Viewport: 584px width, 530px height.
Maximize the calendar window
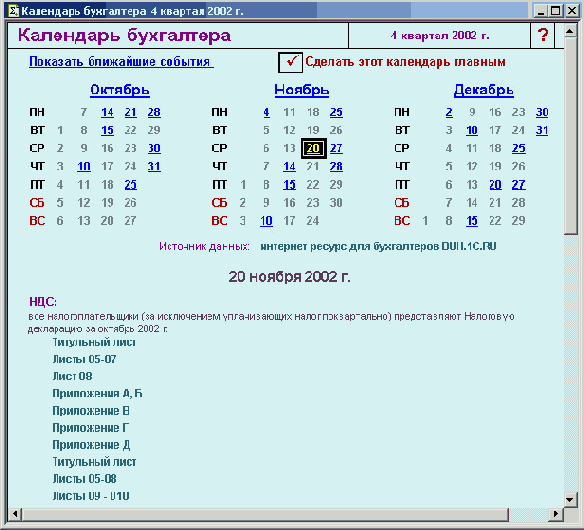tap(556, 10)
